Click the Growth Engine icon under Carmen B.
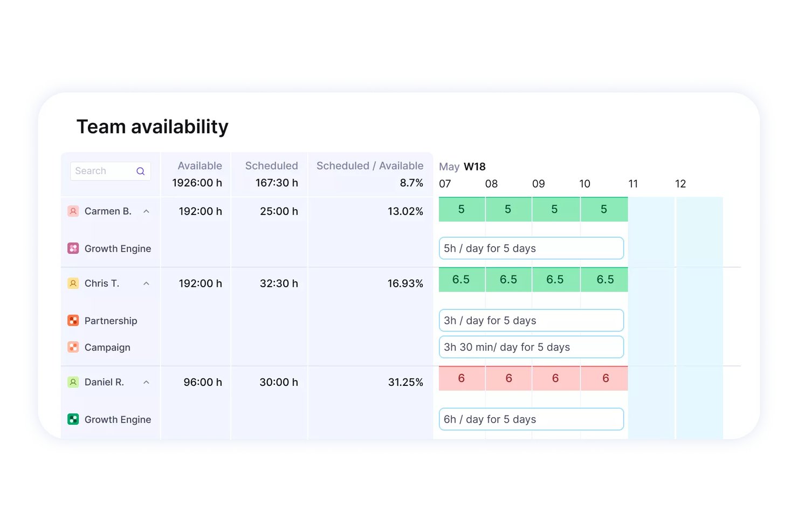The height and width of the screenshot is (532, 798). coord(73,248)
